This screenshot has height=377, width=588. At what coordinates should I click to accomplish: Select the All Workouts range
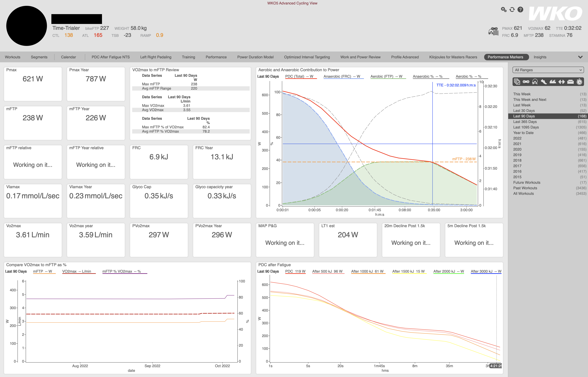pyautogui.click(x=548, y=194)
